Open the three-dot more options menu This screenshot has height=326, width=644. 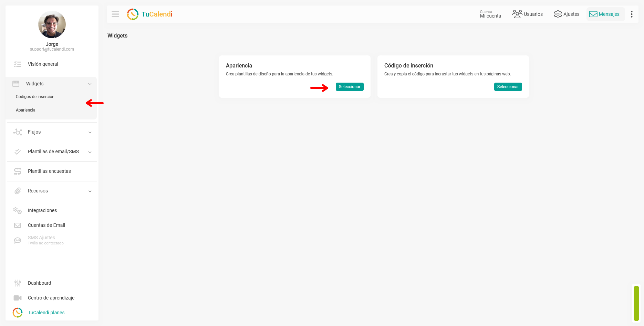coord(632,14)
